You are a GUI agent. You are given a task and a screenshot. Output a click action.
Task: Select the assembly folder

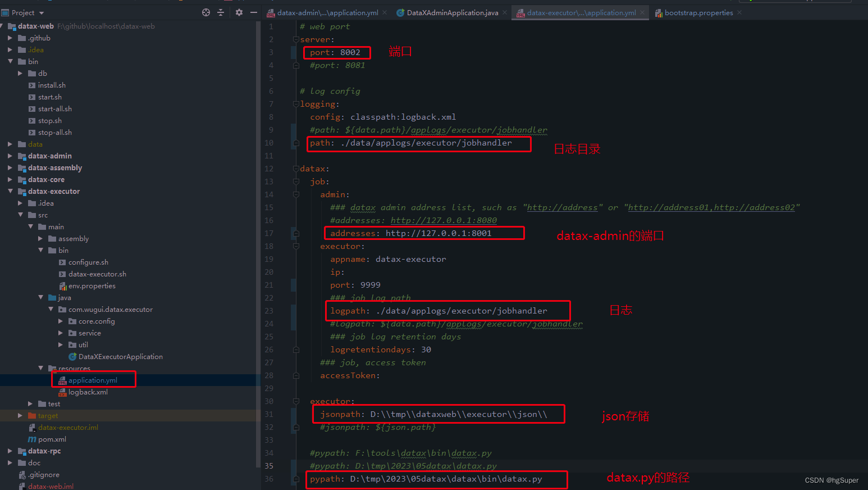point(73,239)
